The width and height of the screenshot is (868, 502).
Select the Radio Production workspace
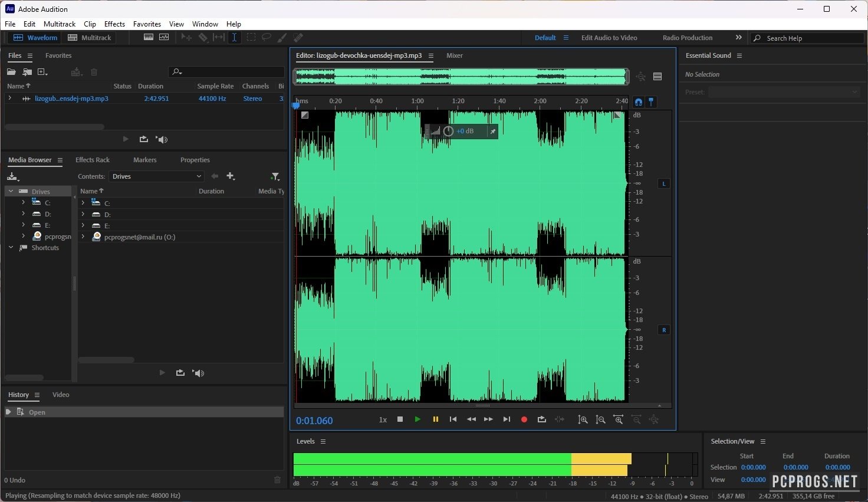tap(687, 38)
